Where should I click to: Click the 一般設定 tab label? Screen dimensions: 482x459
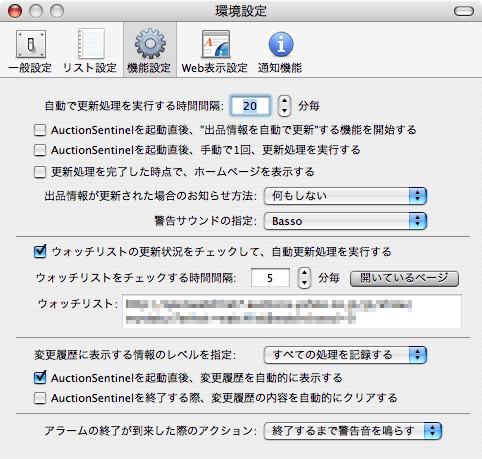[x=30, y=68]
